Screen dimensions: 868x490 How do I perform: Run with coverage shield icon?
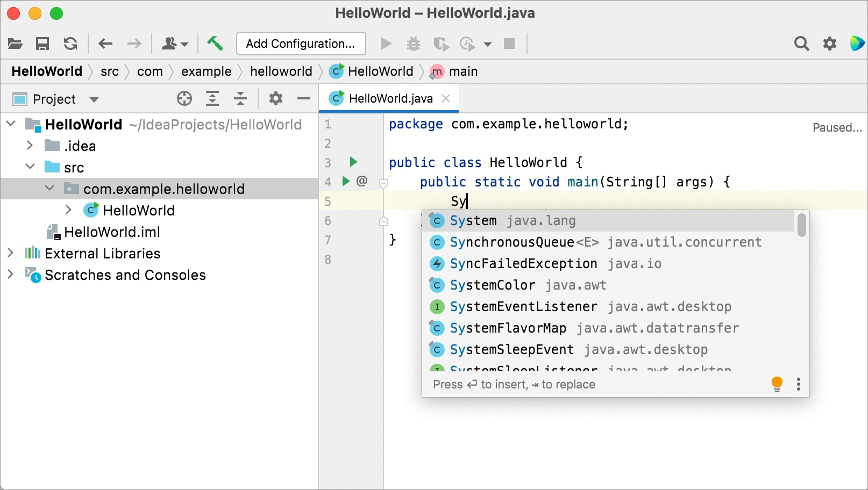click(x=441, y=44)
